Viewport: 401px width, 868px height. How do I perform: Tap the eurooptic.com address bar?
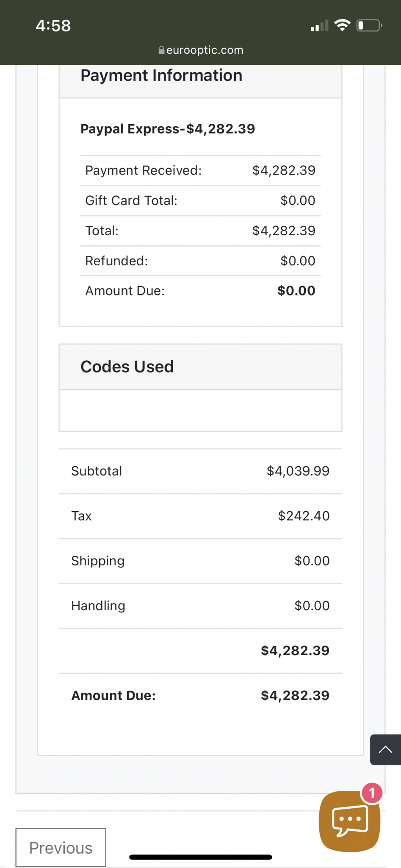coord(201,50)
